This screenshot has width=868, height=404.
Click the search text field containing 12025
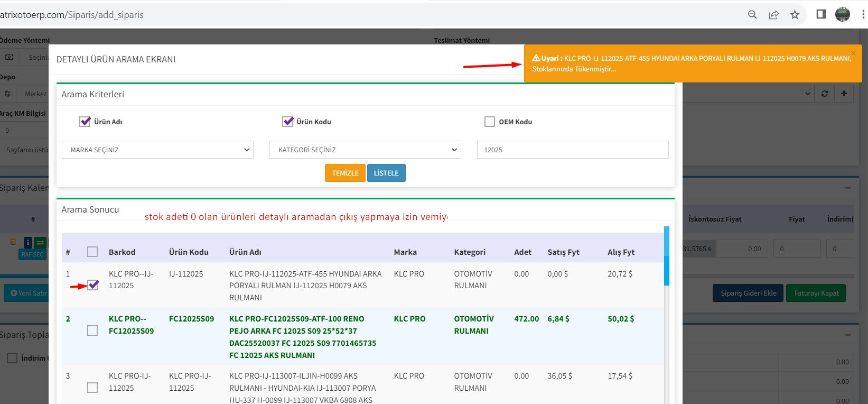(x=573, y=150)
